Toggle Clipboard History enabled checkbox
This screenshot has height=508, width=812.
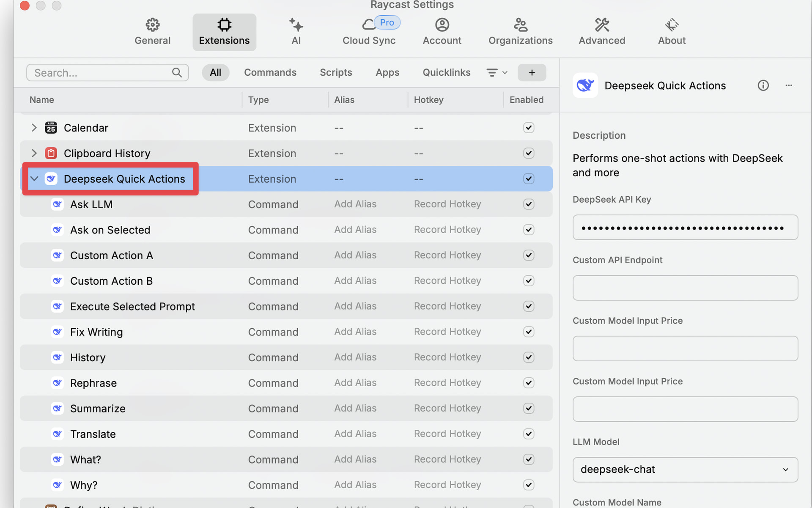click(x=529, y=153)
